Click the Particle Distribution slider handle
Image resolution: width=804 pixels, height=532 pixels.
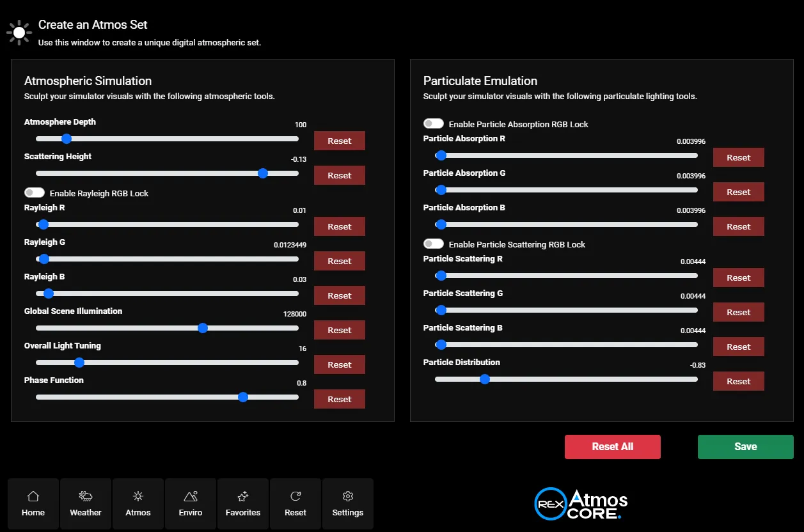coord(485,379)
